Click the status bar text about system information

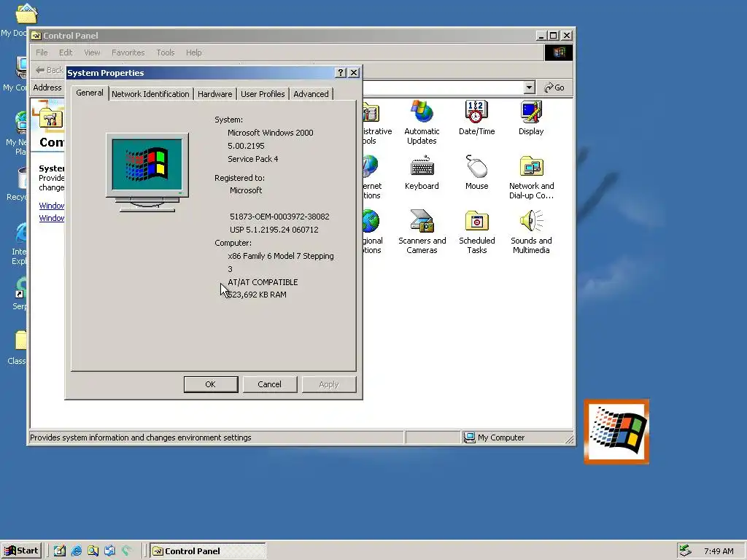[x=141, y=437]
